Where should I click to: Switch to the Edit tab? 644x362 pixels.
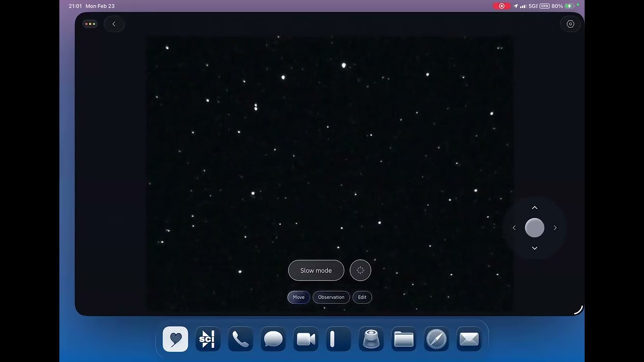tap(362, 297)
